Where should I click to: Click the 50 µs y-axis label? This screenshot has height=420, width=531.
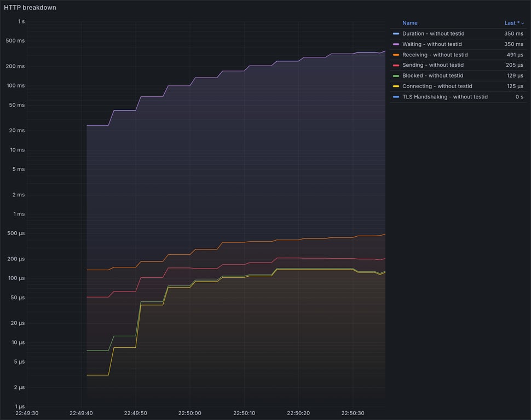click(x=18, y=297)
